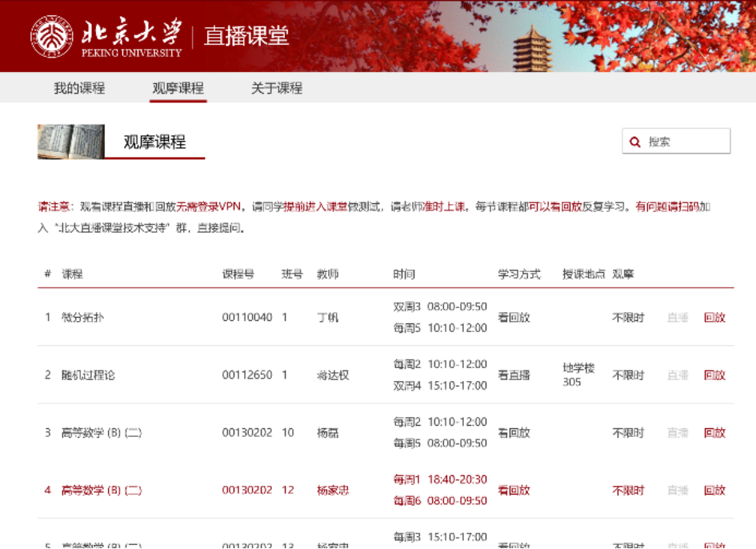Click the Peking University emblem logo

click(51, 36)
